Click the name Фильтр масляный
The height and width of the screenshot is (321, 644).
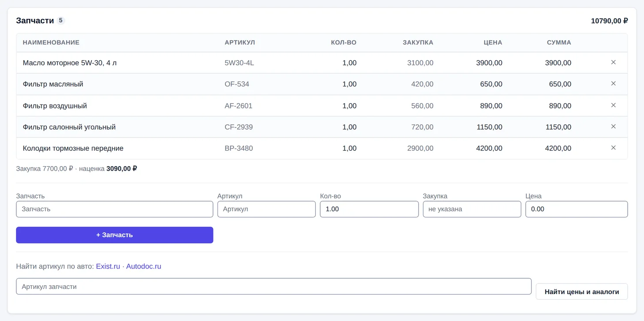(53, 84)
